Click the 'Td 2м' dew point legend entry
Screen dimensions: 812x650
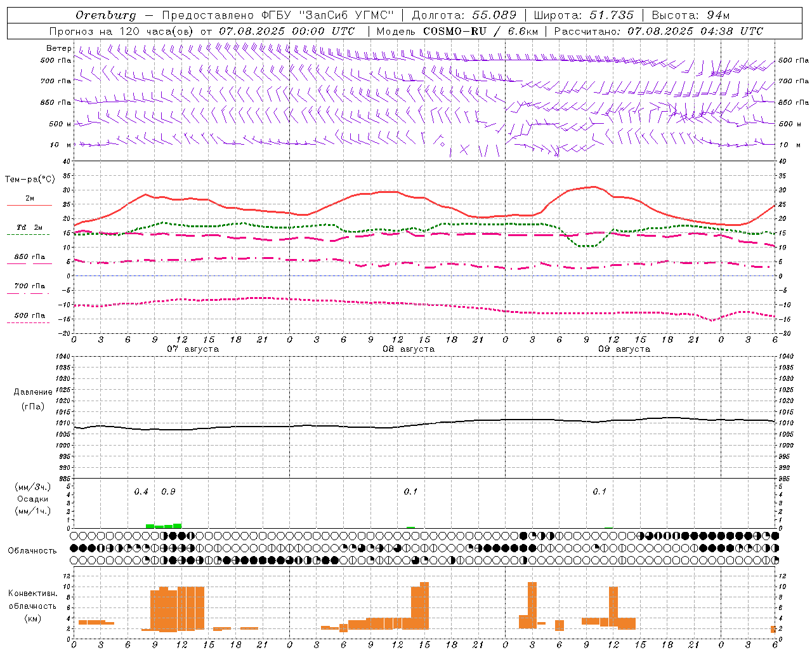coord(30,227)
